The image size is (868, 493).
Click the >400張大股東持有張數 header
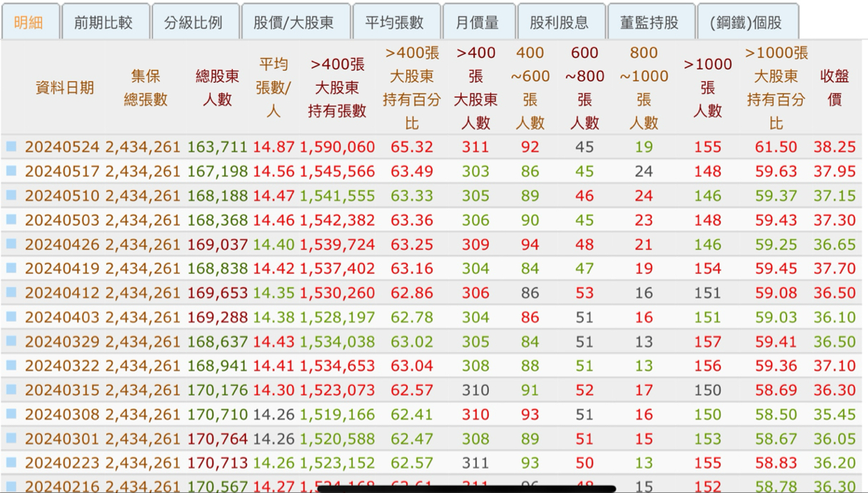337,88
